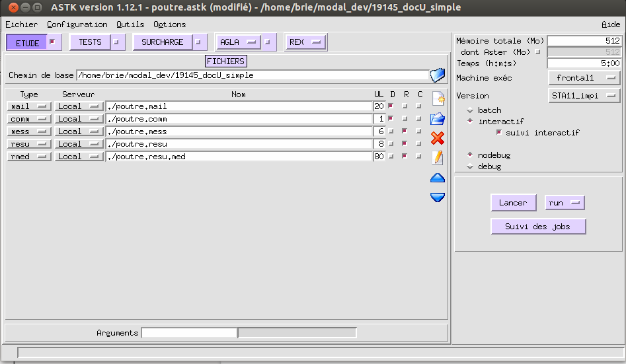Click the notepad edit file icon
The height and width of the screenshot is (364, 626).
click(x=438, y=157)
